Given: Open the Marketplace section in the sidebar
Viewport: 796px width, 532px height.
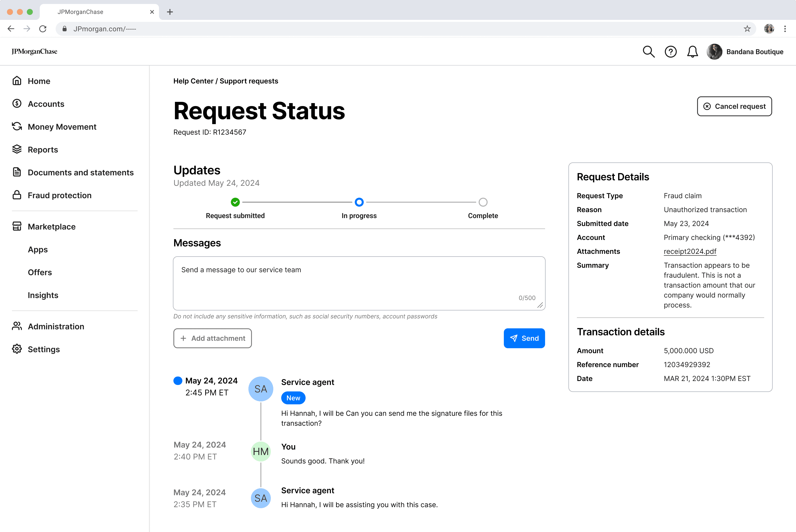Looking at the screenshot, I should click(52, 227).
